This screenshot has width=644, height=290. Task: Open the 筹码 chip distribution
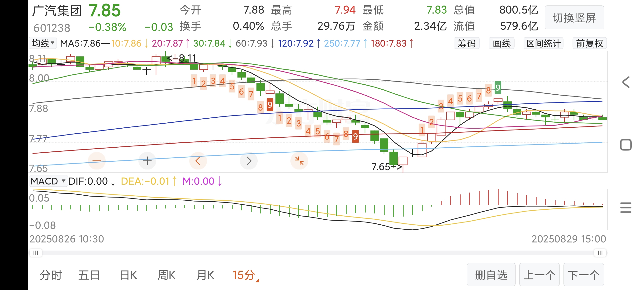tap(467, 43)
